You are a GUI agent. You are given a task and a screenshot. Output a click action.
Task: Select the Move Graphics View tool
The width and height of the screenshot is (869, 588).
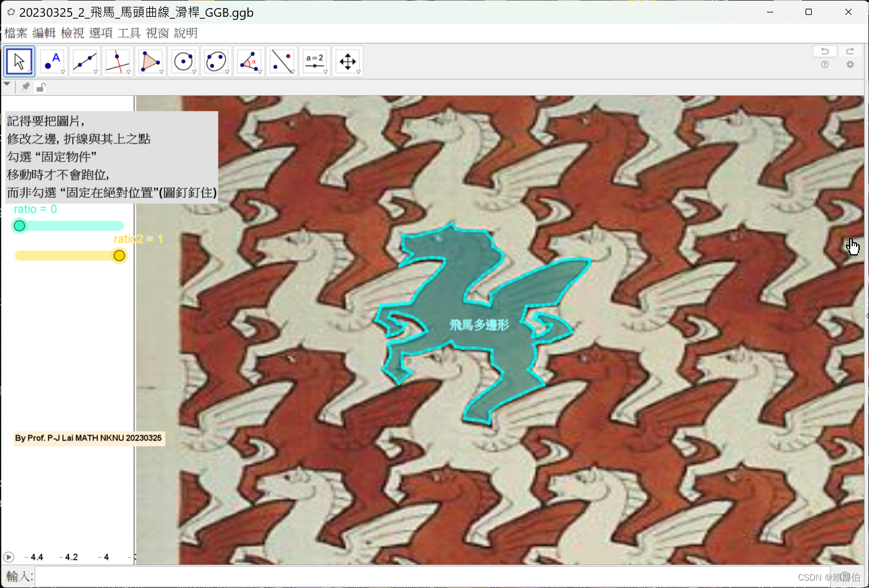[347, 62]
